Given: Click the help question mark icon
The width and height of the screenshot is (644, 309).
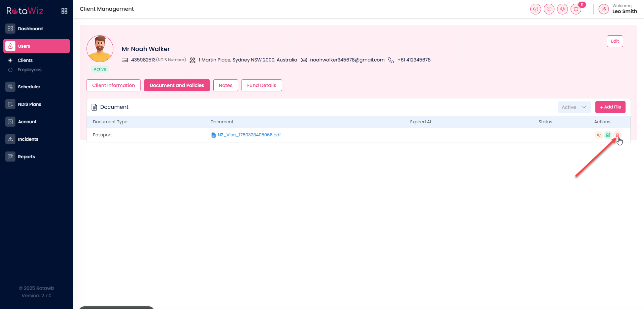Looking at the screenshot, I should (x=535, y=9).
